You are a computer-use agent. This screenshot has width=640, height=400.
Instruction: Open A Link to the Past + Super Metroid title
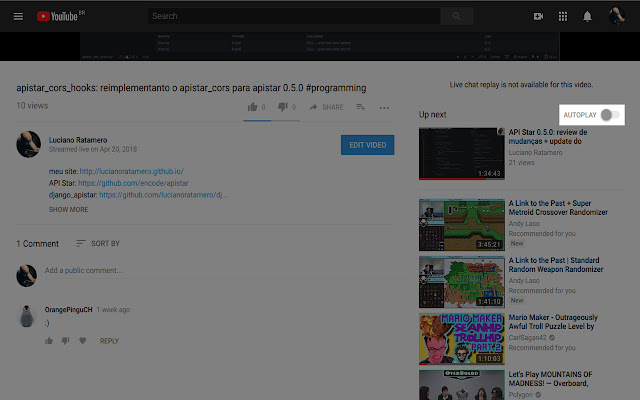point(558,208)
